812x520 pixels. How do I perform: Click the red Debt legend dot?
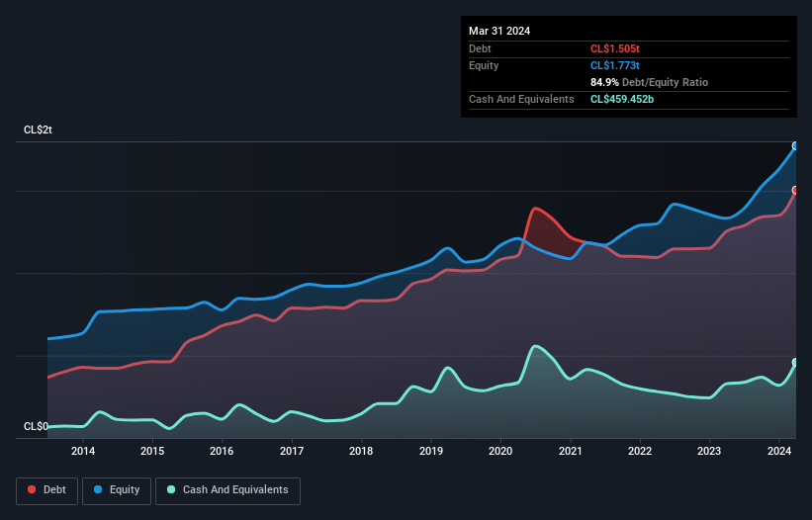point(32,489)
